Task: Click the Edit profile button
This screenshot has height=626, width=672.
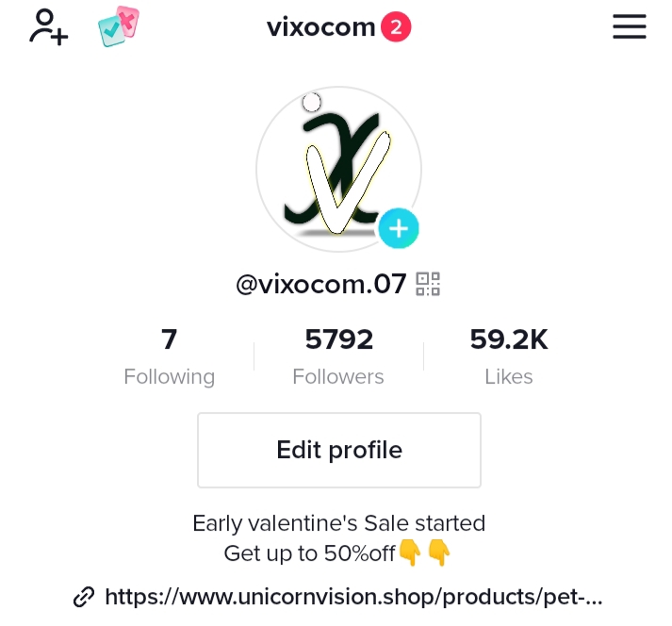Action: click(x=339, y=451)
